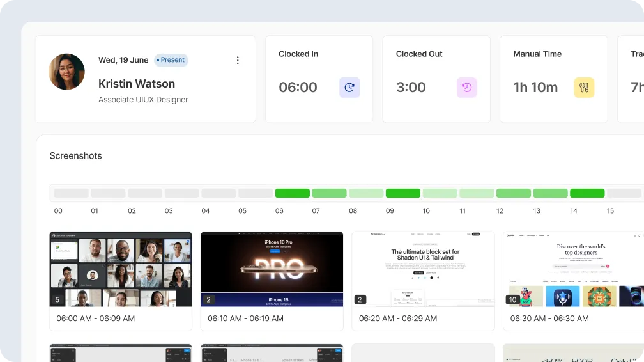Select the 09 hour timeline segment
Screen dimensions: 644x362
point(402,193)
